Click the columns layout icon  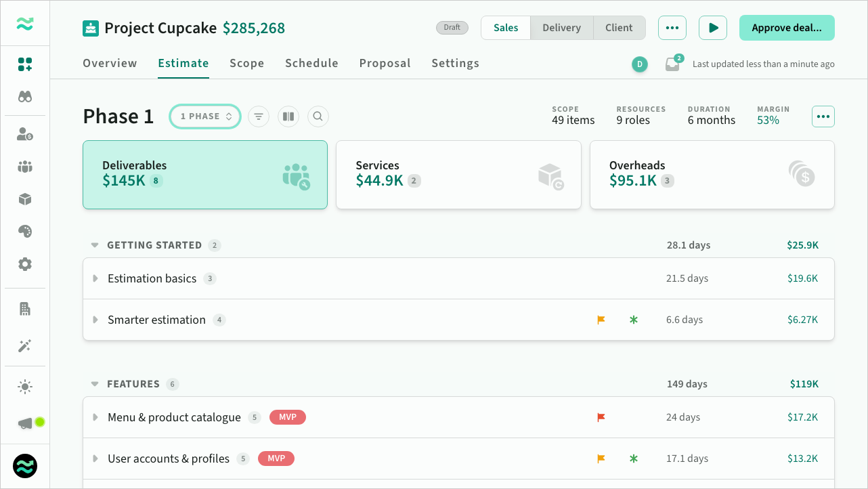coord(288,116)
